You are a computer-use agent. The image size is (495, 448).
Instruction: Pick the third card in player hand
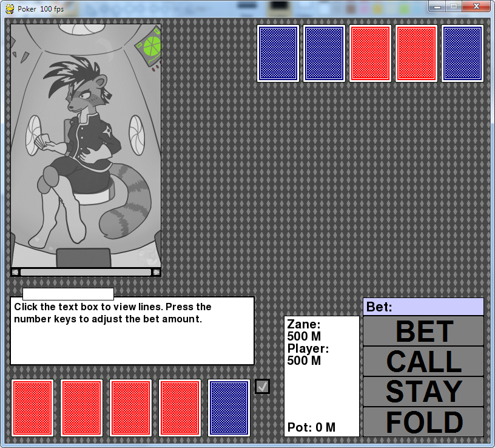(x=131, y=408)
